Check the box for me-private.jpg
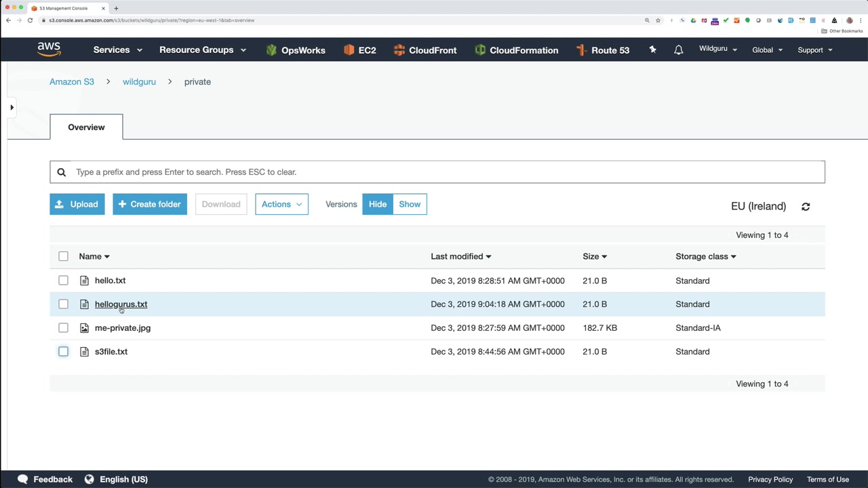 pos(63,328)
